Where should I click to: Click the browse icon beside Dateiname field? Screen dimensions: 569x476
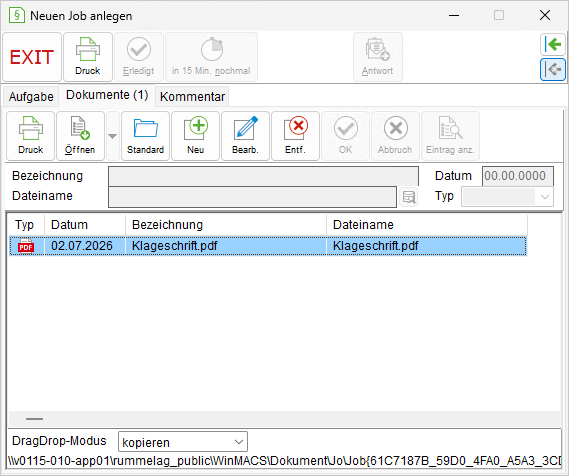409,197
